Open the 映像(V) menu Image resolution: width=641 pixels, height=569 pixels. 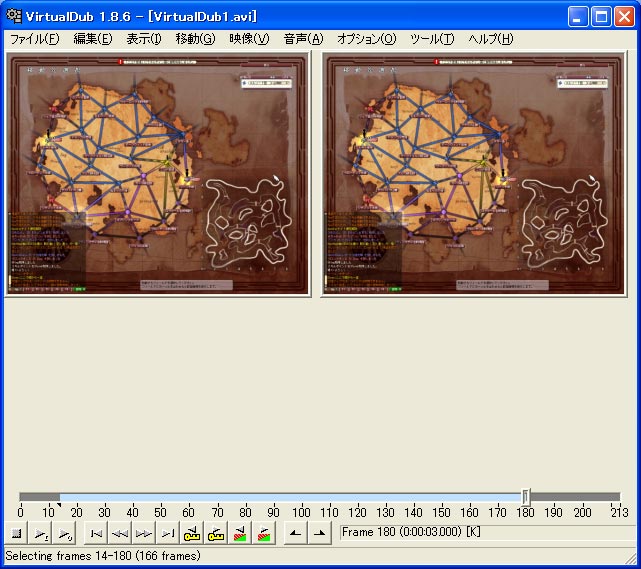coord(249,39)
